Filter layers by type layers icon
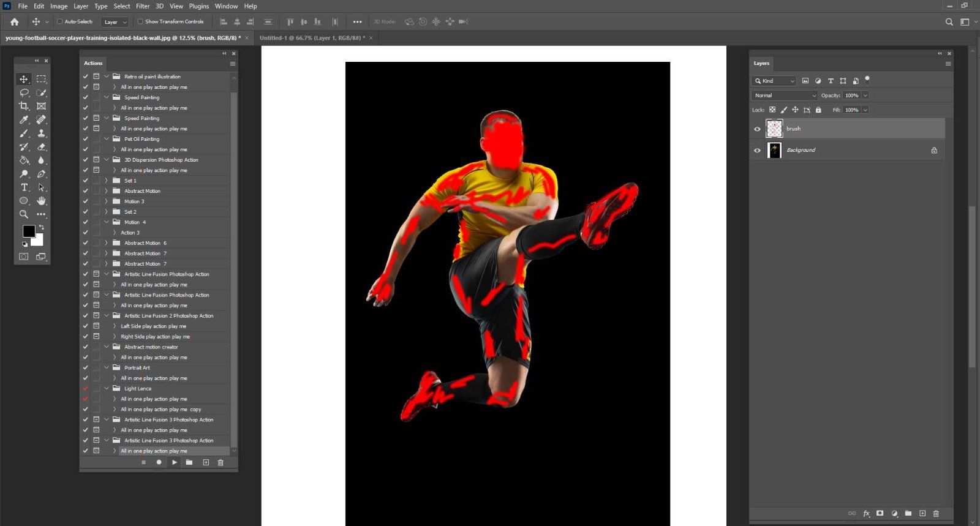980x526 pixels. click(x=831, y=81)
